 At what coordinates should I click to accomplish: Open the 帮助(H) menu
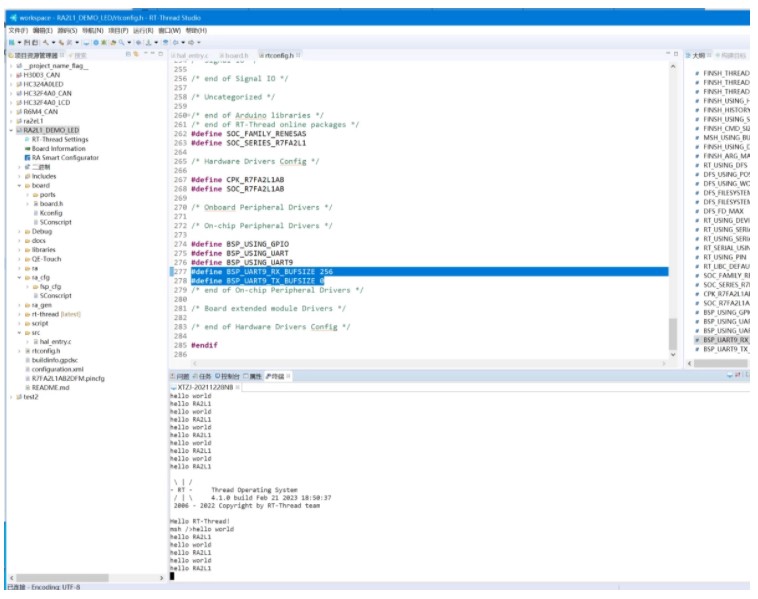(196, 30)
